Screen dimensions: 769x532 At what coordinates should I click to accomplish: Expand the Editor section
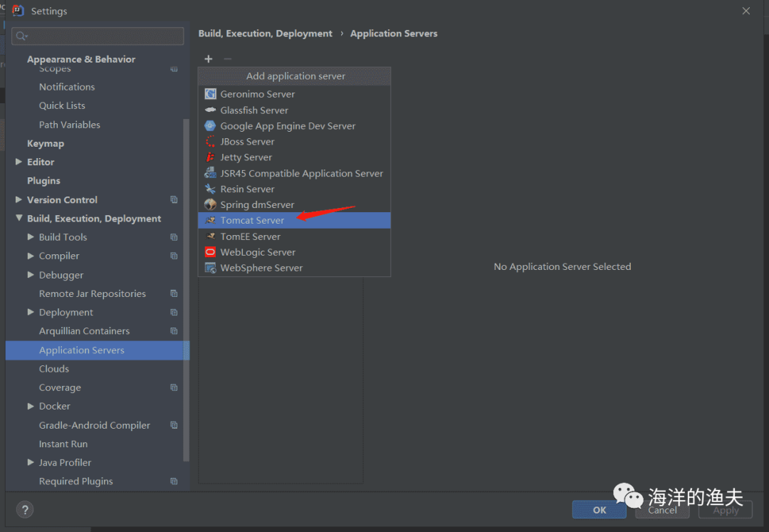point(19,162)
